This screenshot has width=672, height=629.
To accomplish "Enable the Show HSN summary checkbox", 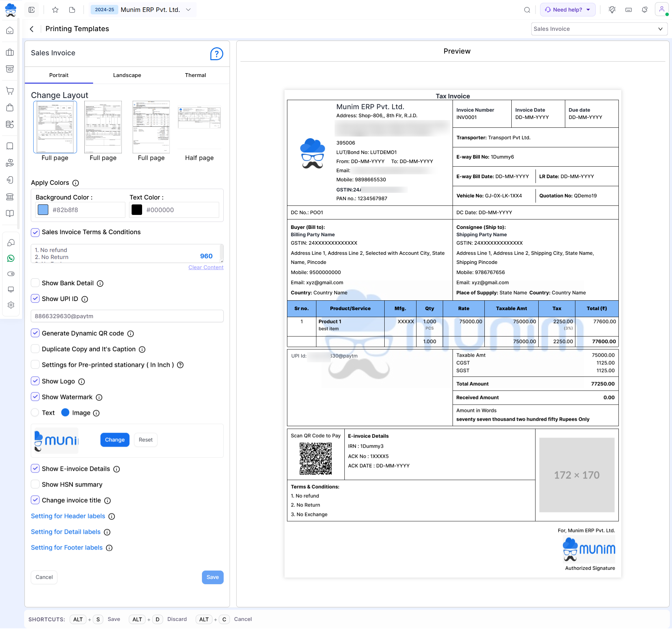I will pos(35,484).
